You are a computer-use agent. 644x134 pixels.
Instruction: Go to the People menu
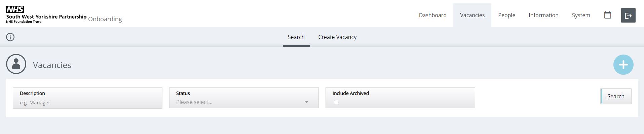(506, 15)
